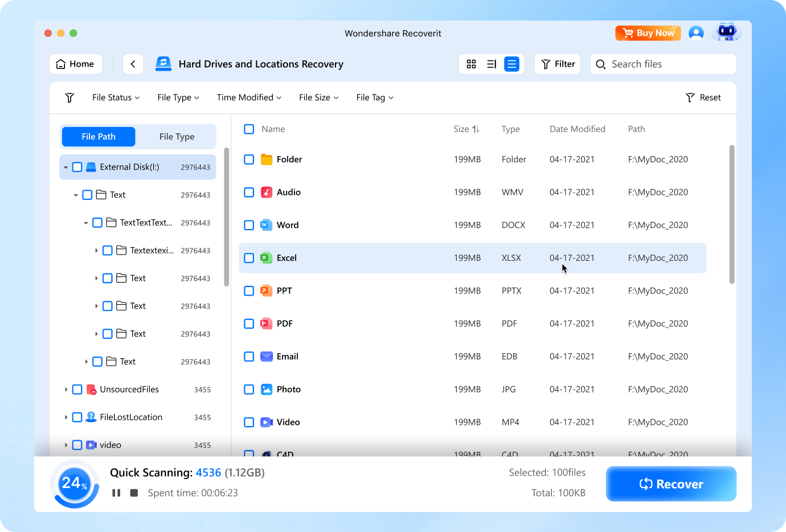Switch to grid thumbnail view
This screenshot has width=786, height=532.
point(471,64)
